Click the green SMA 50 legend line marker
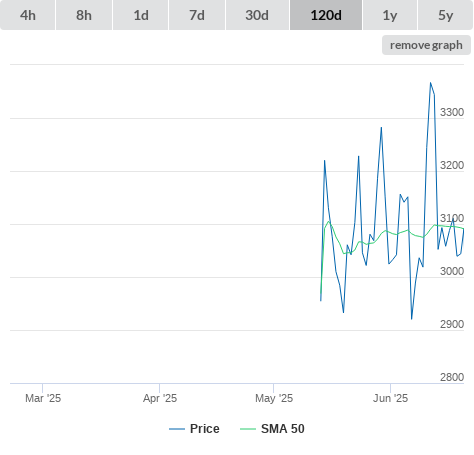474x455 pixels. click(248, 429)
